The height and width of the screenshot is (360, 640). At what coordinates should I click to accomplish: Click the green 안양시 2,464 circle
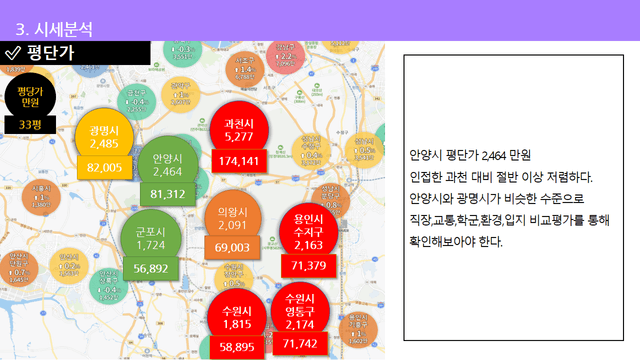coord(168,164)
